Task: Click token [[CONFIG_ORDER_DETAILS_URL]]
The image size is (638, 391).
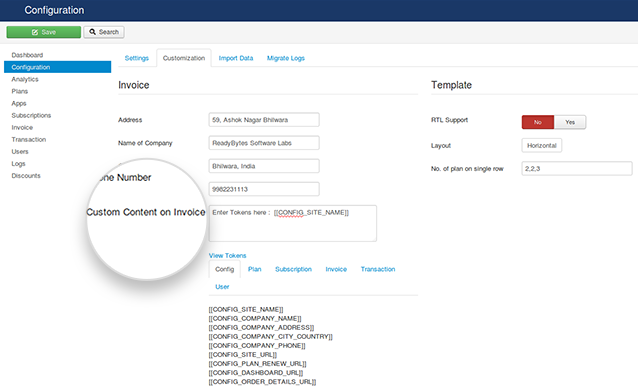Action: point(262,382)
